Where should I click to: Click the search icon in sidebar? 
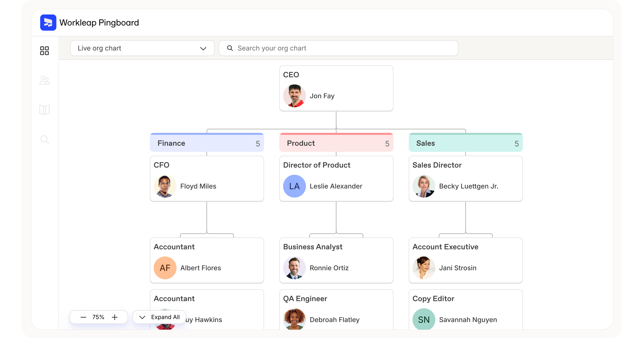point(45,140)
